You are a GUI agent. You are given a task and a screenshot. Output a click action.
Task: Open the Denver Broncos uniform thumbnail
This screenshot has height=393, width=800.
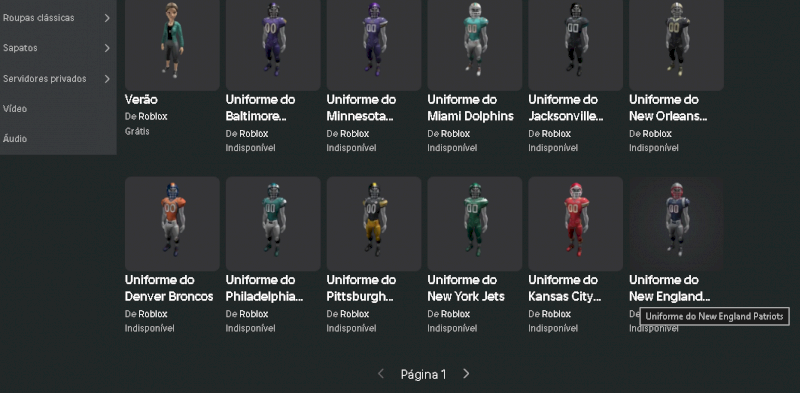(172, 224)
